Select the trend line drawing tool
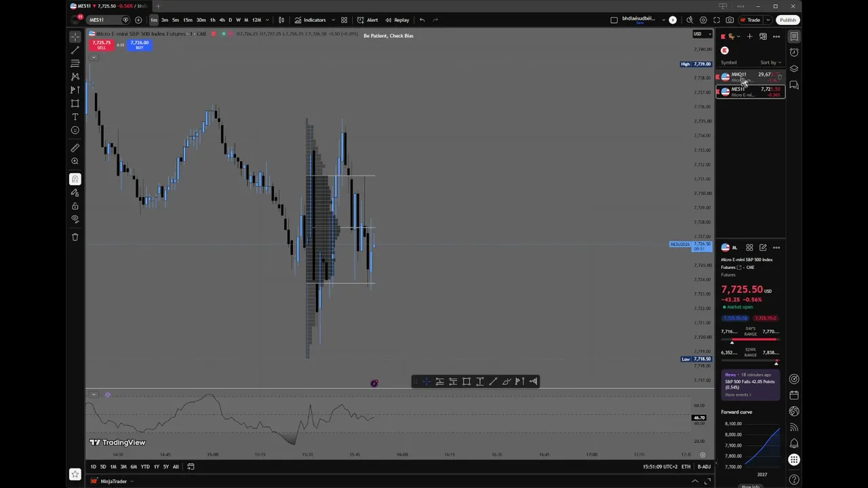868x488 pixels. coord(75,50)
